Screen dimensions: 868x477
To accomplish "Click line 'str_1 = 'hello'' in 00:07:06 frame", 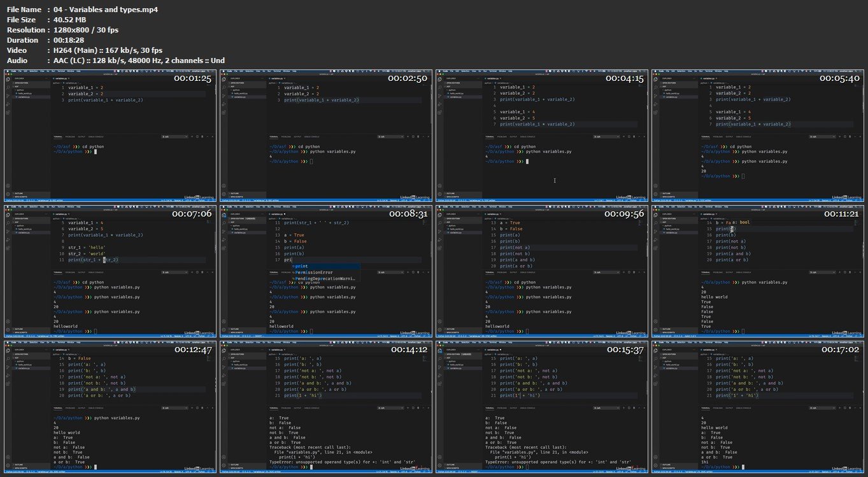I will 86,246.
